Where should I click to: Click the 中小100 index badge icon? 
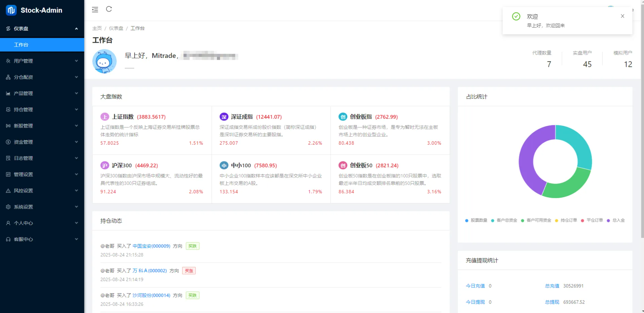224,166
